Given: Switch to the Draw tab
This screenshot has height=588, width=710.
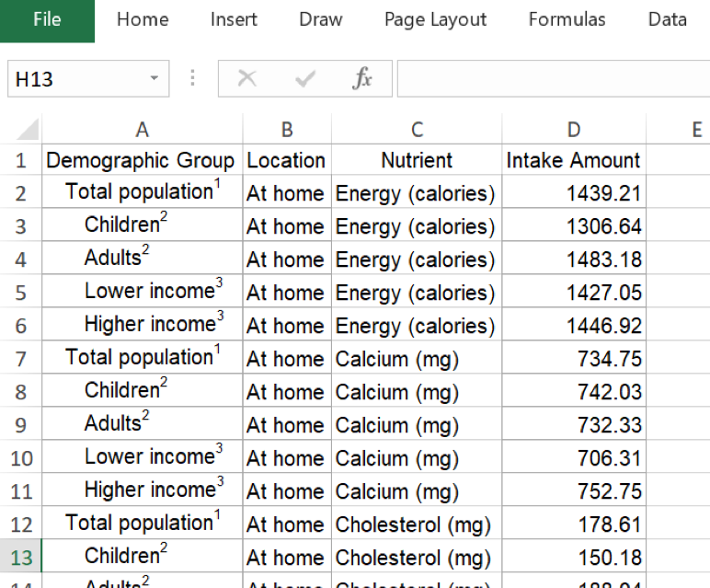Looking at the screenshot, I should point(320,19).
